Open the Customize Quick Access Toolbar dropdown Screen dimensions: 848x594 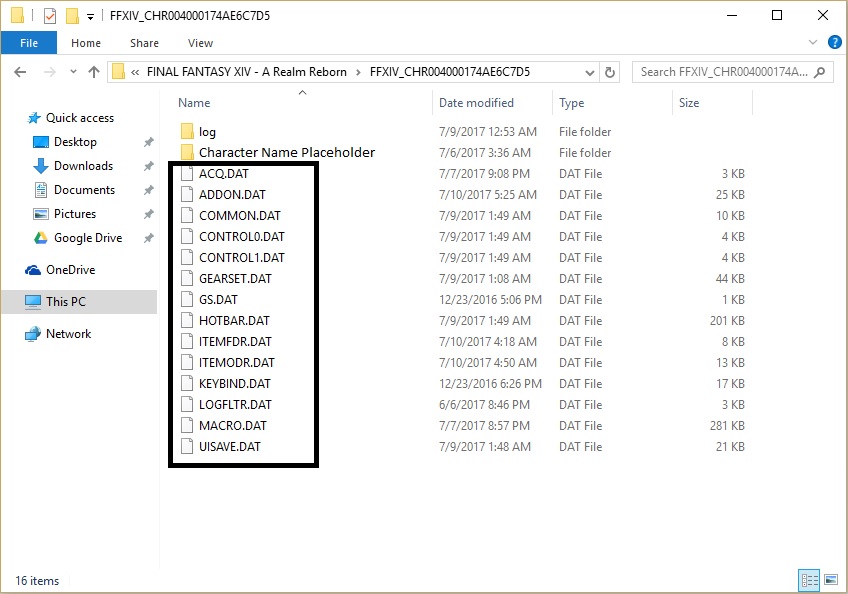(x=90, y=17)
